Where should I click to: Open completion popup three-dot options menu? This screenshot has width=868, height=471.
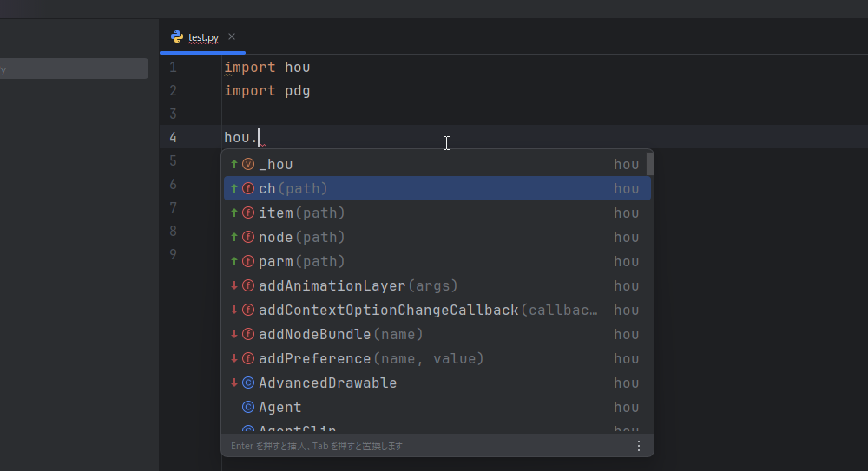click(x=639, y=445)
